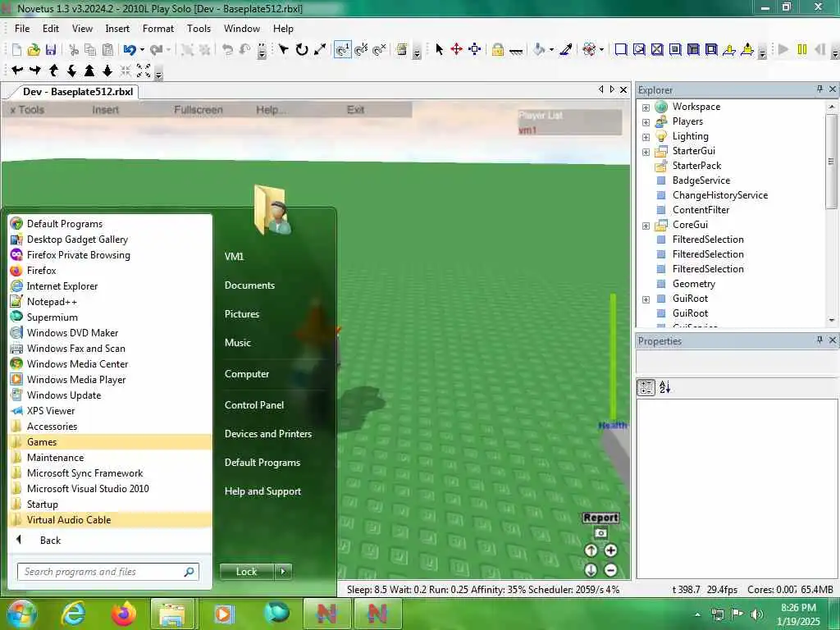Open the Material dropdown arrow
Screen dimensions: 840x630
pyautogui.click(x=601, y=50)
